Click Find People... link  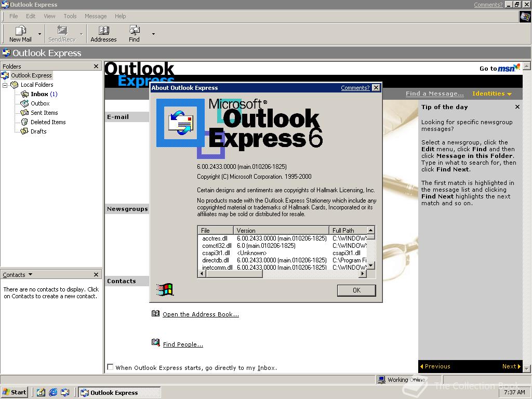pos(183,344)
